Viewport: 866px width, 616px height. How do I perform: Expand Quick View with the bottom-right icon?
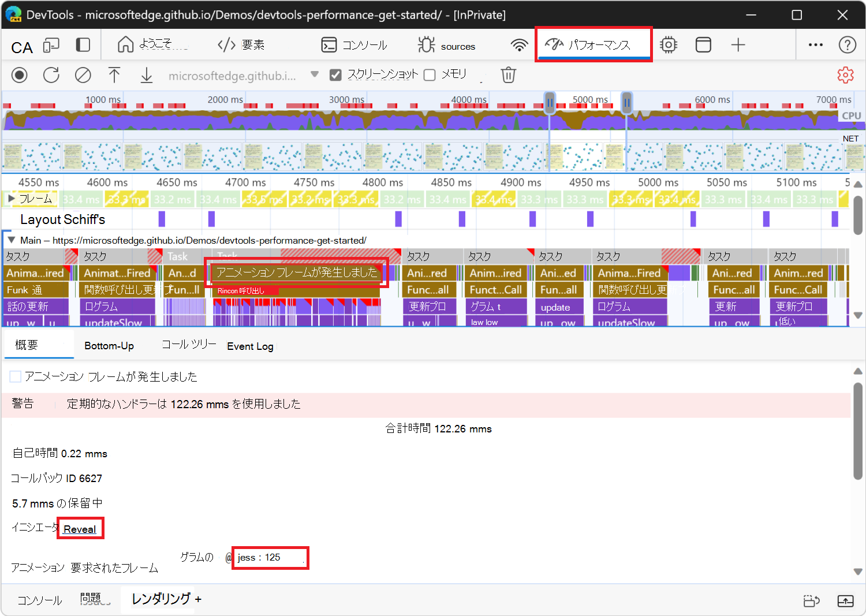(x=845, y=601)
